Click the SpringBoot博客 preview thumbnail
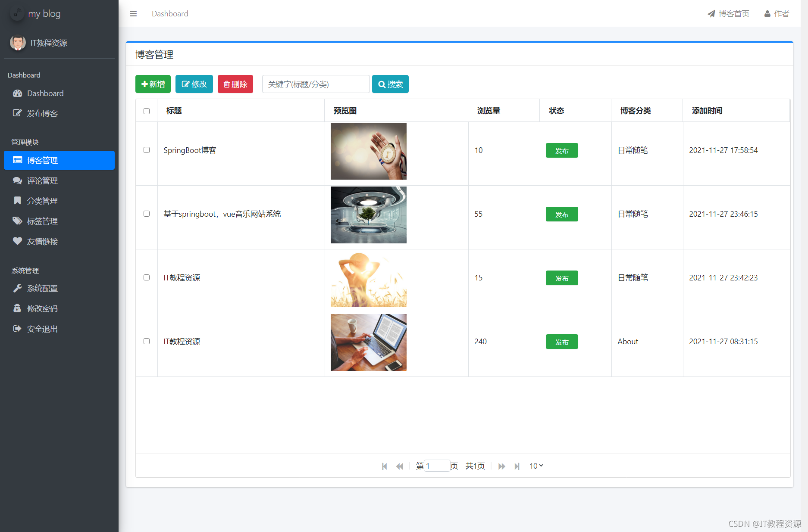Screen dimensions: 808x532 coord(369,151)
